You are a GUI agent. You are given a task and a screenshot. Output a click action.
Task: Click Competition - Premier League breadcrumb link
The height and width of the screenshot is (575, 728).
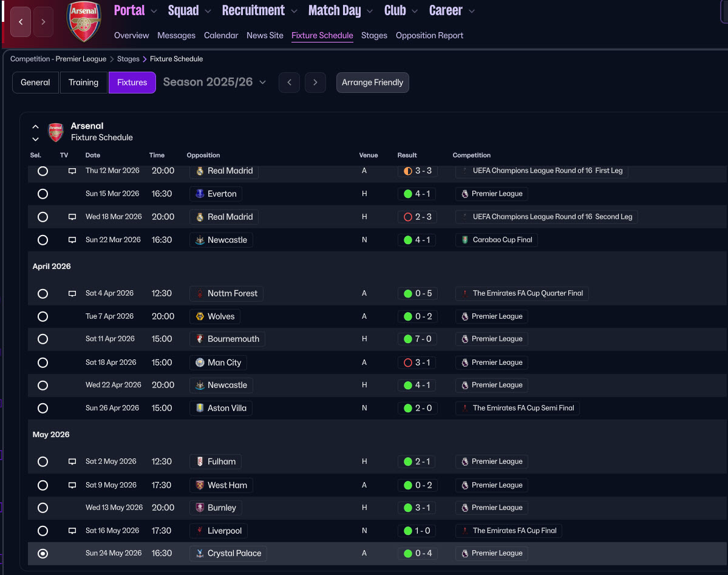point(58,59)
